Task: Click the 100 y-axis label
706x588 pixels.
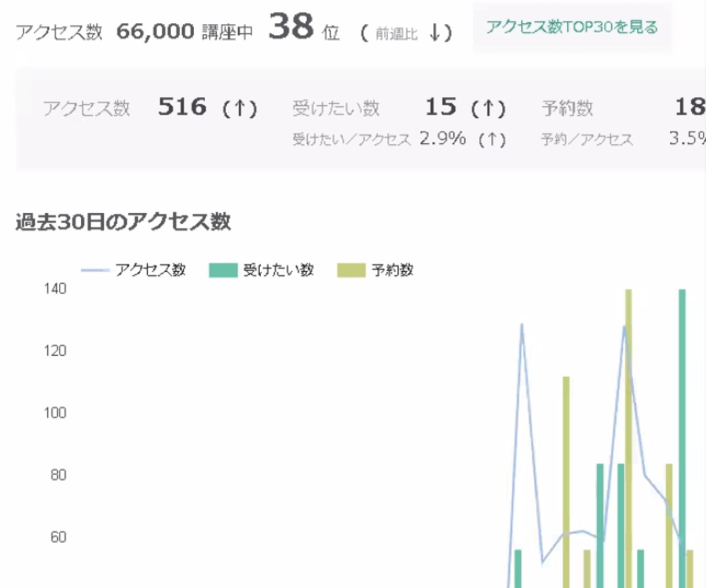Action: point(55,413)
